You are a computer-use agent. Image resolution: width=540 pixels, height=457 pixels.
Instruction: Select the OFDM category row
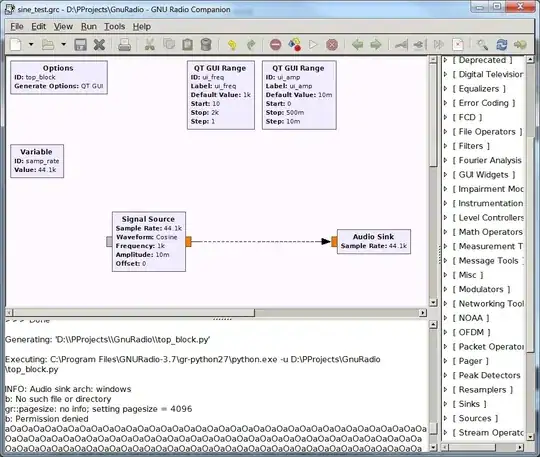tap(483, 332)
